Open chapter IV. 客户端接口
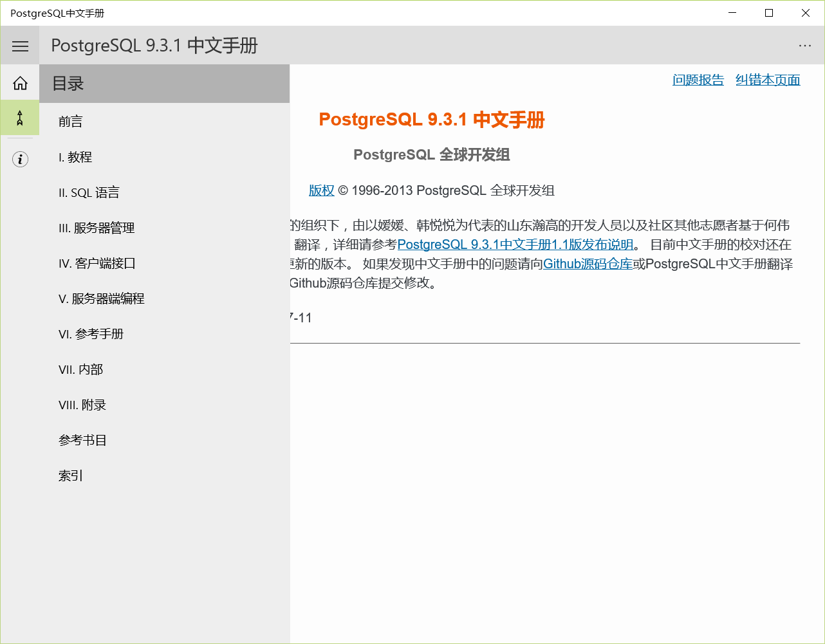The image size is (825, 644). tap(165, 263)
